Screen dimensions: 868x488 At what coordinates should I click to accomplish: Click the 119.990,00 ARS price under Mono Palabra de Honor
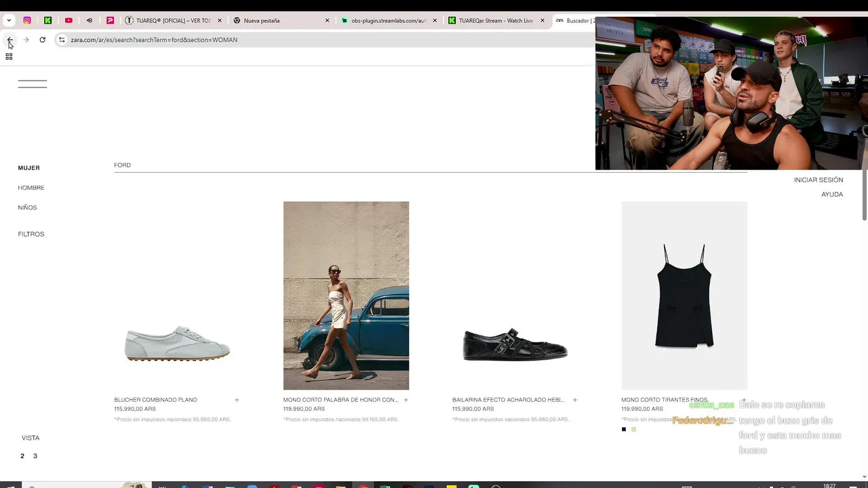pyautogui.click(x=304, y=409)
